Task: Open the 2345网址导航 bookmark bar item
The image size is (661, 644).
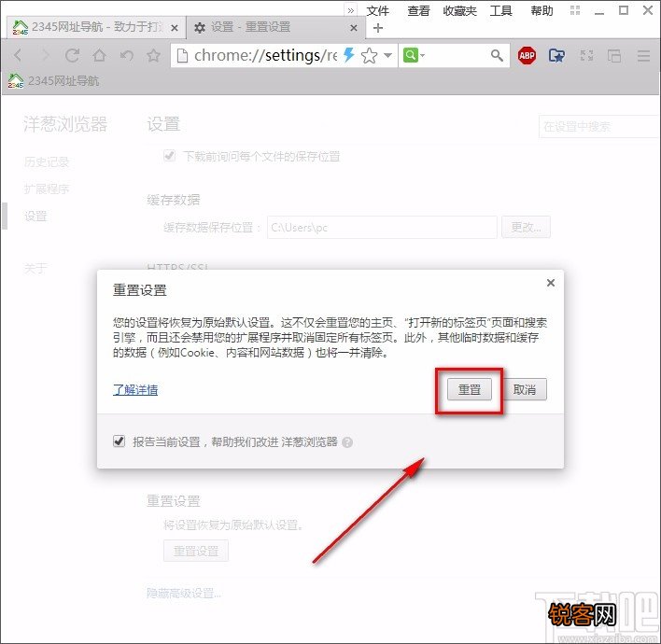Action: click(53, 80)
